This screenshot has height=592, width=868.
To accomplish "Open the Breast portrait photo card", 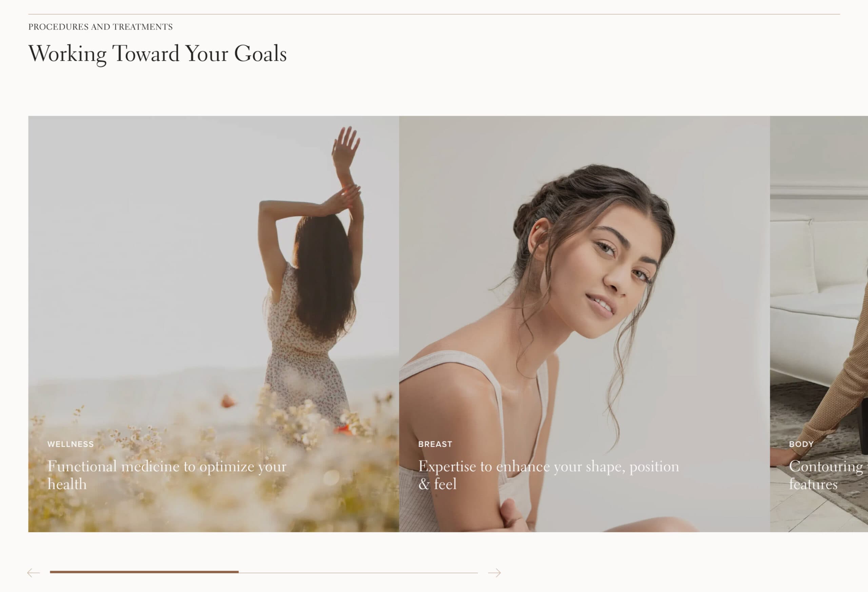I will pos(584,324).
